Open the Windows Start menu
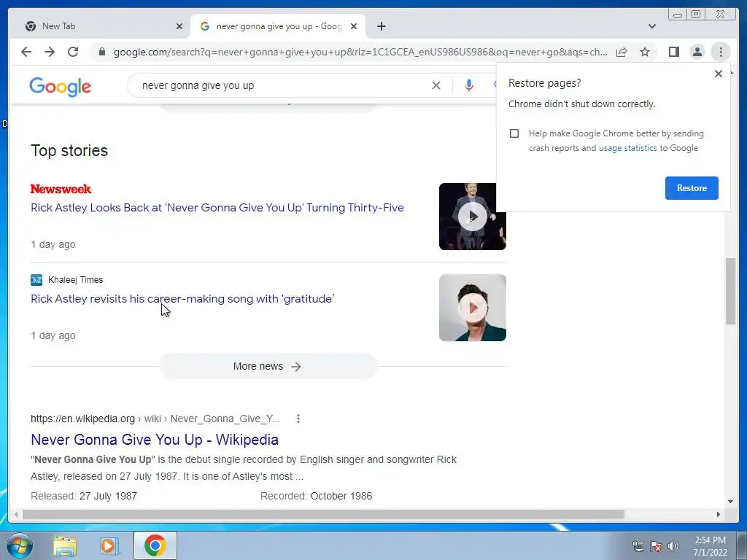 pyautogui.click(x=20, y=545)
